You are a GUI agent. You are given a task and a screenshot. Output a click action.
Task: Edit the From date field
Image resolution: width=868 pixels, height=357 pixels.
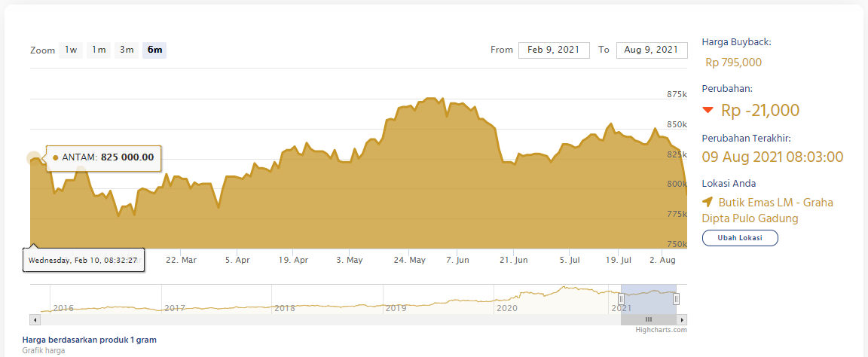coord(554,50)
